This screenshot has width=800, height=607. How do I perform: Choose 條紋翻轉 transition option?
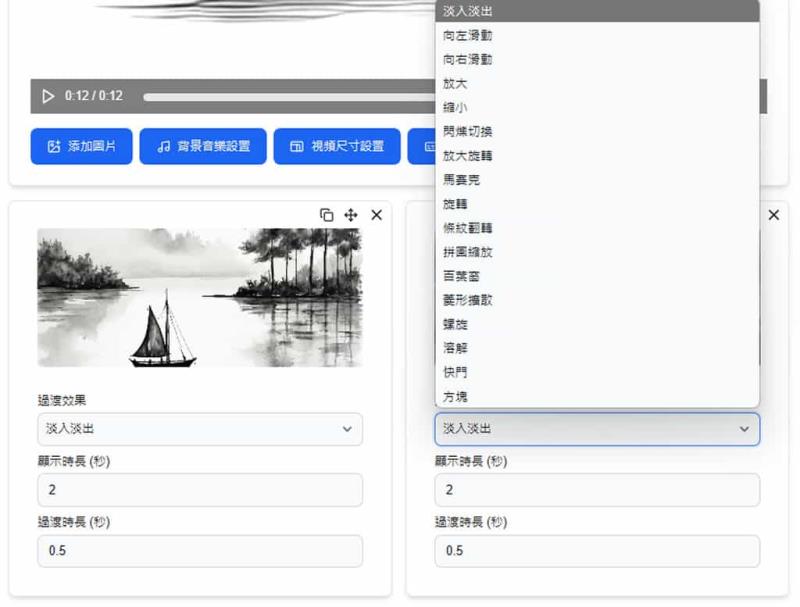(x=597, y=227)
